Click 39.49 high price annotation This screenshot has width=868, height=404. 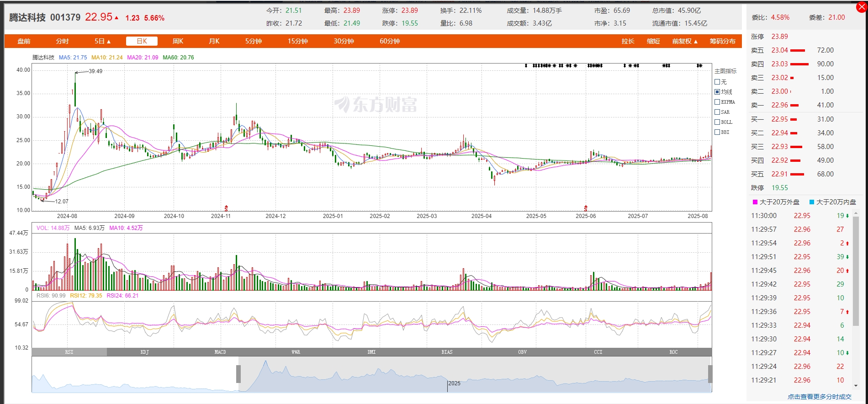(95, 71)
